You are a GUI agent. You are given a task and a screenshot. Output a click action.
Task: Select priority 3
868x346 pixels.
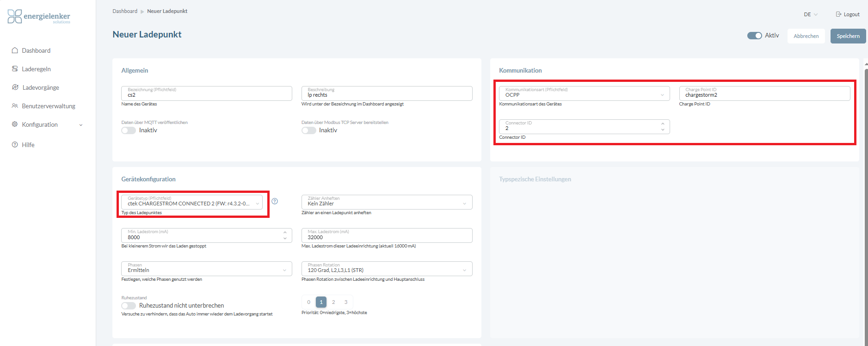[x=346, y=302]
